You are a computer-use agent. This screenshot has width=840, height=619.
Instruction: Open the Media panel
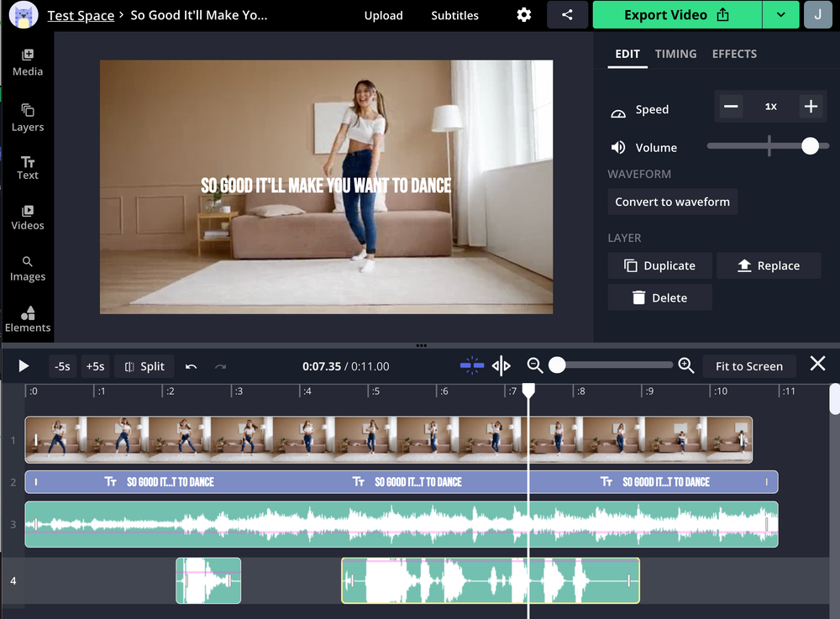pos(27,63)
